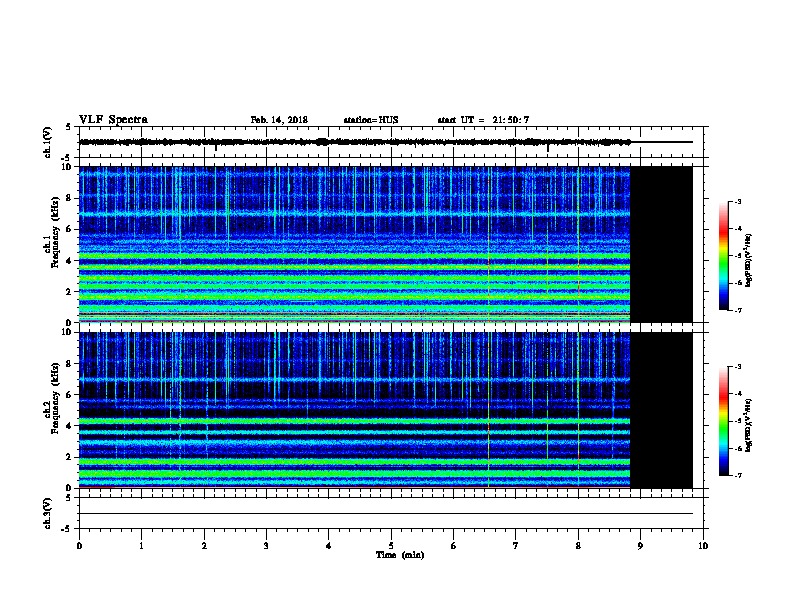
Task: Click the black data gap in ch.2 spectrogram
Action: (x=661, y=410)
